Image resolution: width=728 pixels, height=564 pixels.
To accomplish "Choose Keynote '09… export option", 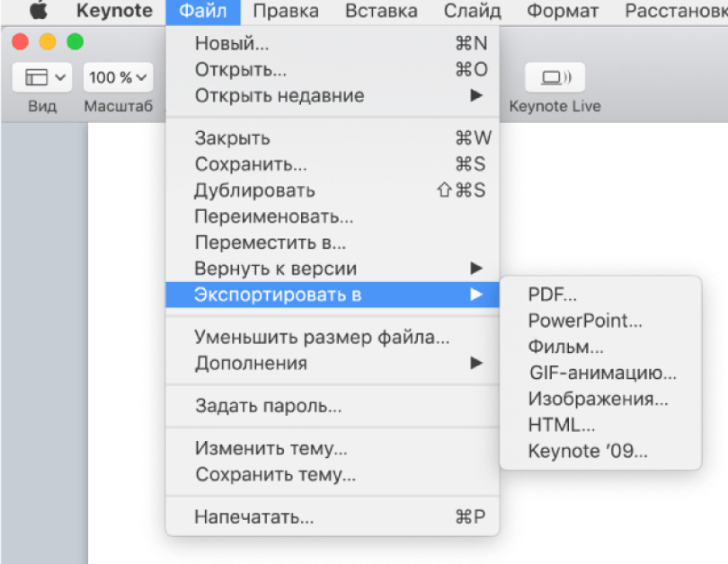I will 600,450.
